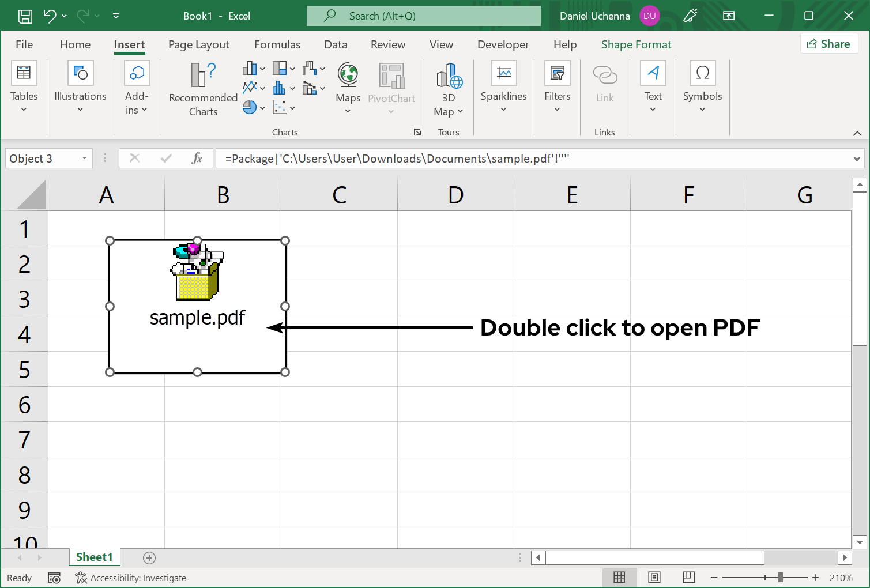Collapse the ribbon with the chevron
This screenshot has width=870, height=588.
tap(857, 132)
